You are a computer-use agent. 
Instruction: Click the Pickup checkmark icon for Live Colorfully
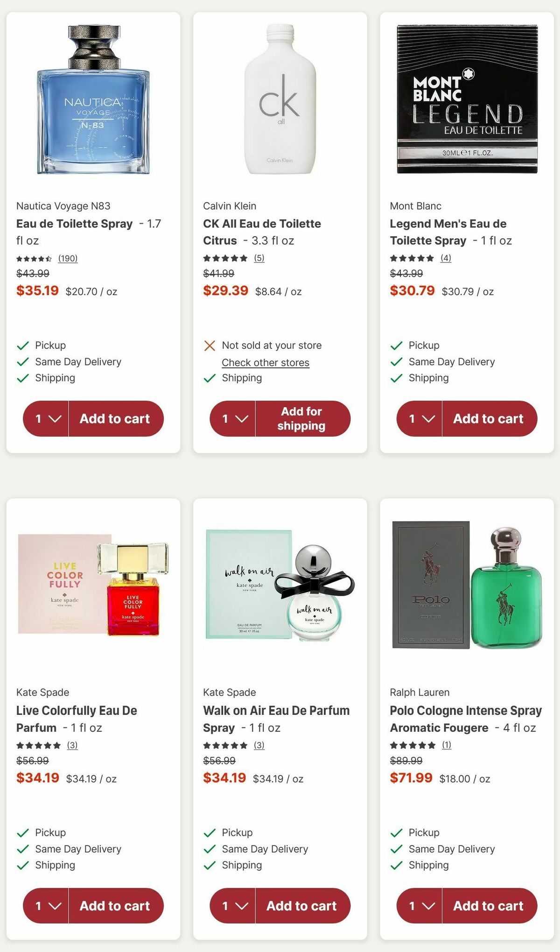coord(22,832)
